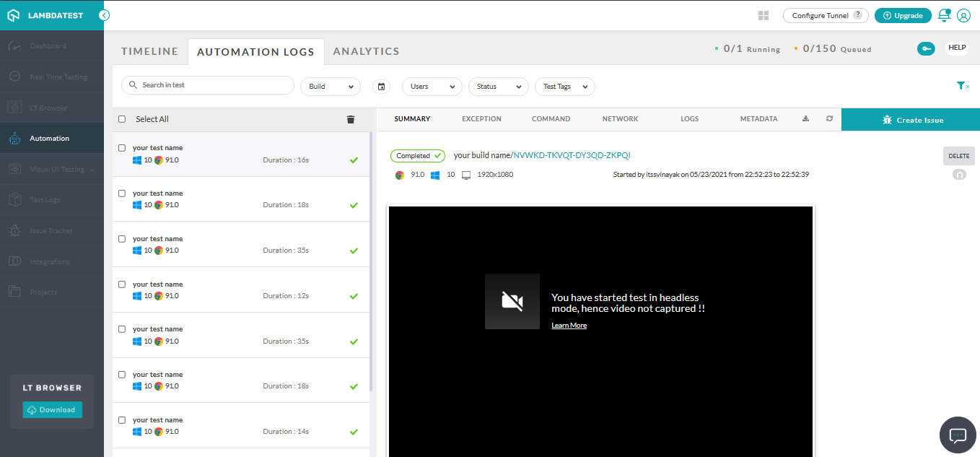This screenshot has height=457, width=980.
Task: Click the refresh icon beside Metadata tab
Action: [x=830, y=119]
